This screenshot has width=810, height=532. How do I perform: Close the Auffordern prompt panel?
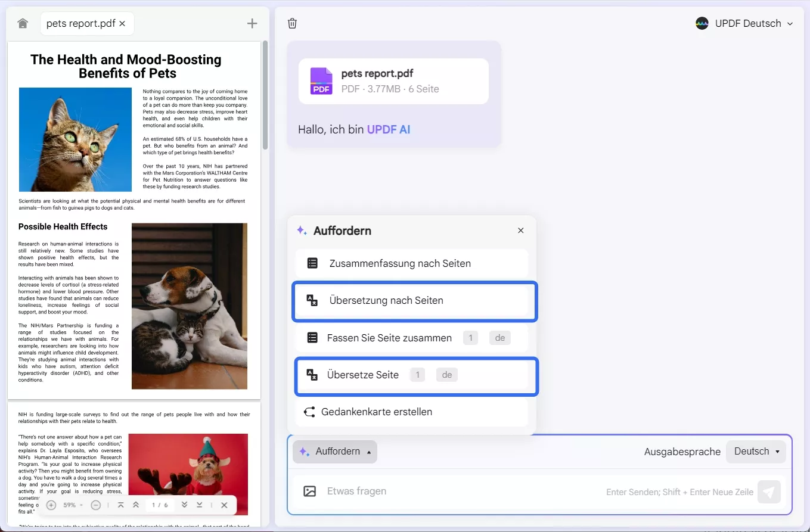click(x=521, y=231)
